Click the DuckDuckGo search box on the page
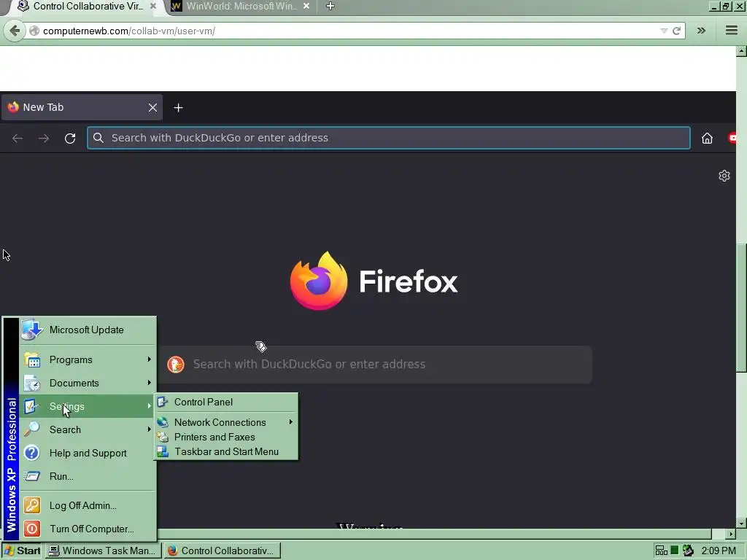Image resolution: width=747 pixels, height=560 pixels. point(376,365)
